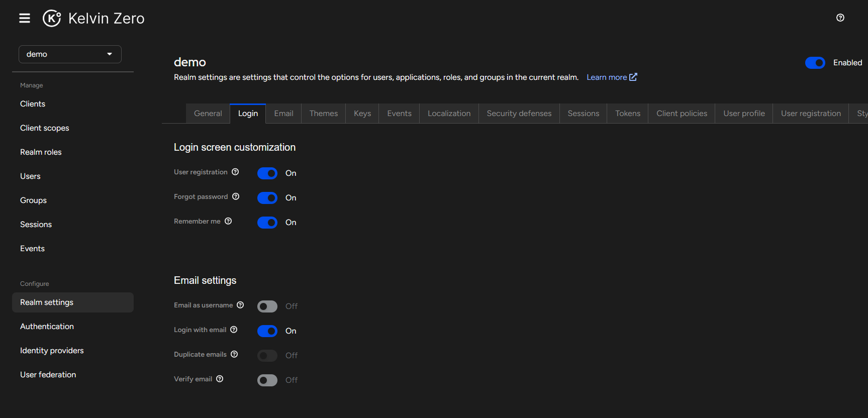Click the Learn more link

coord(611,77)
